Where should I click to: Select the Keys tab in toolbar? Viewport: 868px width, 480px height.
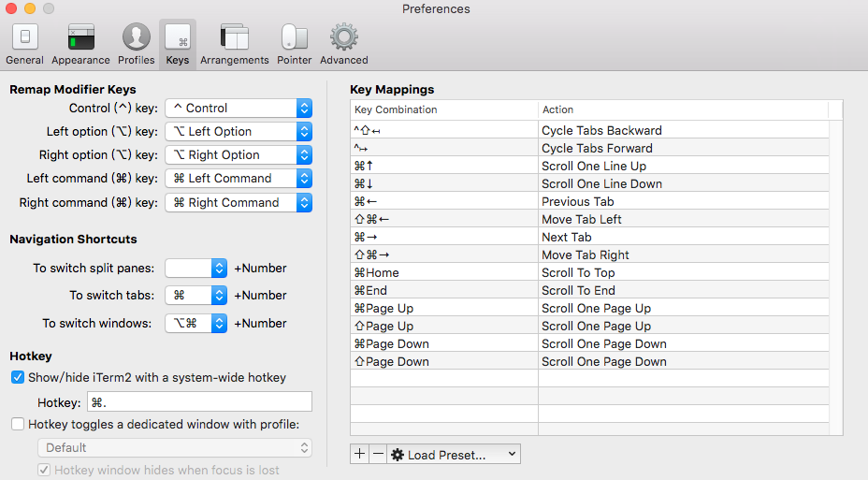click(178, 44)
